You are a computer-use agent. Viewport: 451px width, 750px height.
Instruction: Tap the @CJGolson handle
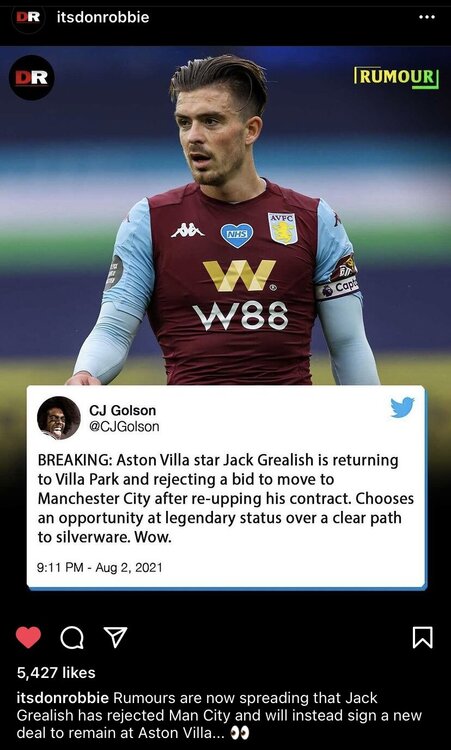pyautogui.click(x=124, y=427)
